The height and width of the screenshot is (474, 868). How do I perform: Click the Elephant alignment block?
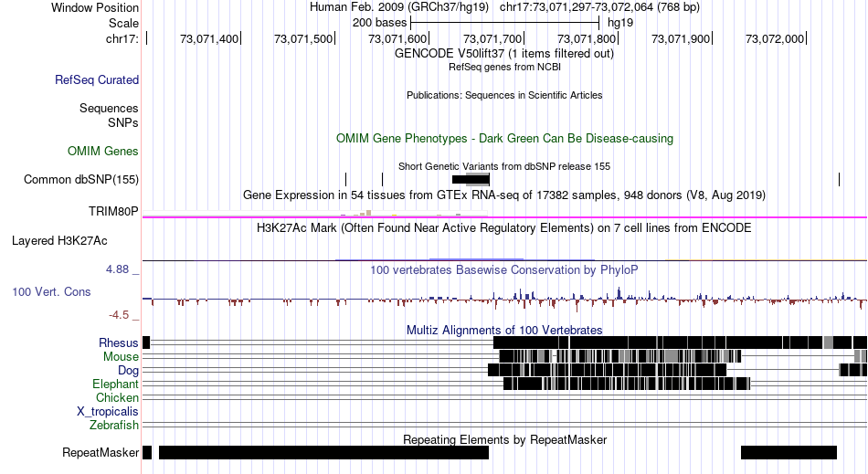(627, 384)
